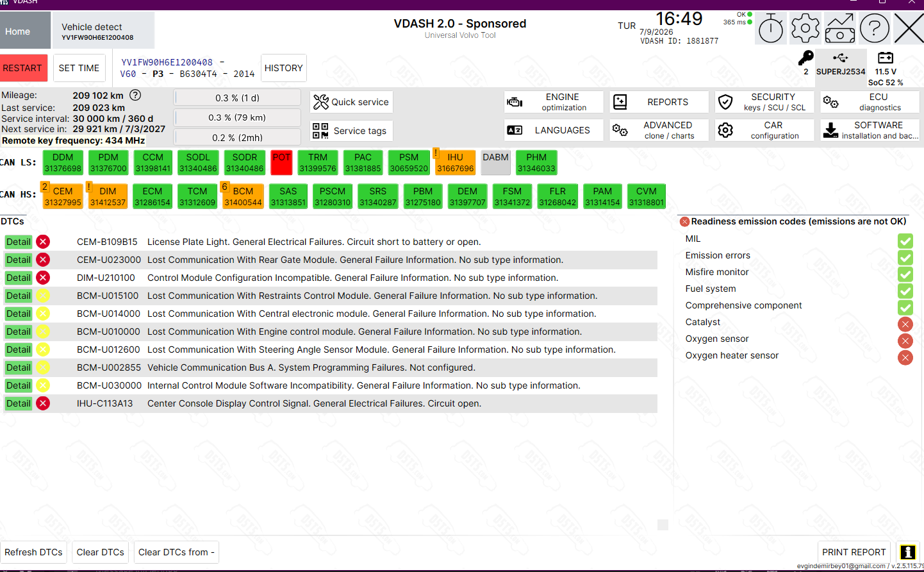Select the IHU module box
Viewport: 924px width, 572px height.
pos(455,162)
